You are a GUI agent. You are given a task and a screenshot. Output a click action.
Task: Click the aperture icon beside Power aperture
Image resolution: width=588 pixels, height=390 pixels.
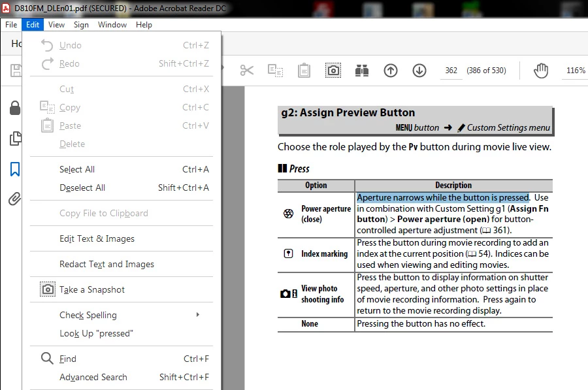(x=288, y=214)
